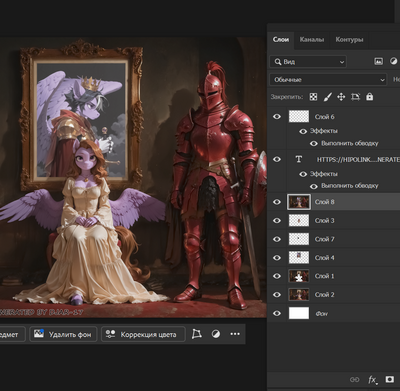
Task: Select layer name Фон
Action: (x=322, y=314)
